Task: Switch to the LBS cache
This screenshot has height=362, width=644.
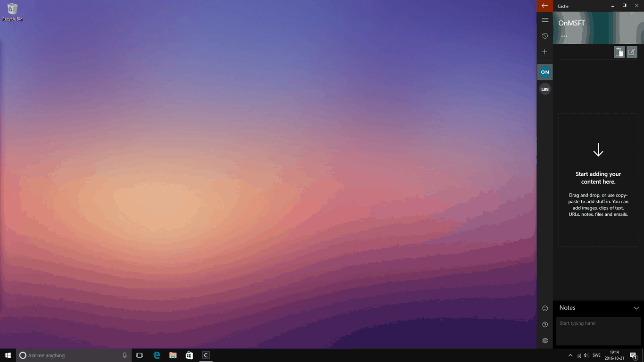Action: 545,89
